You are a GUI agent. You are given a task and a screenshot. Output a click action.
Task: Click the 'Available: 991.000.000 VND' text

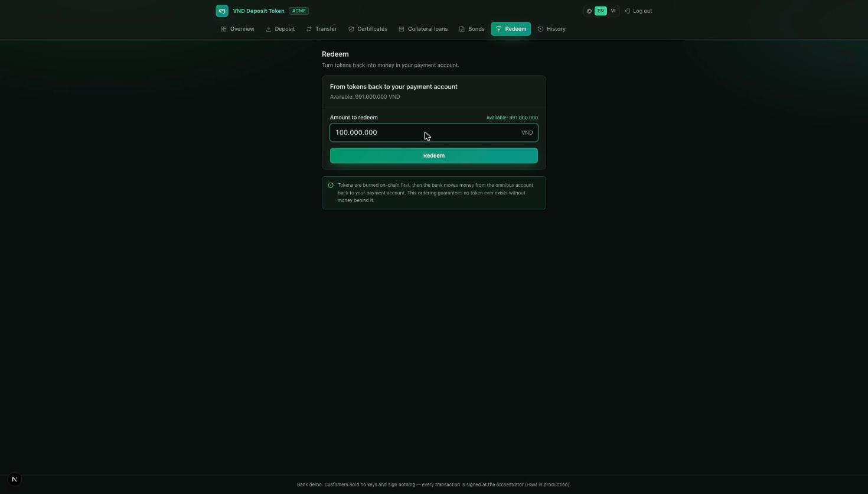pos(365,97)
